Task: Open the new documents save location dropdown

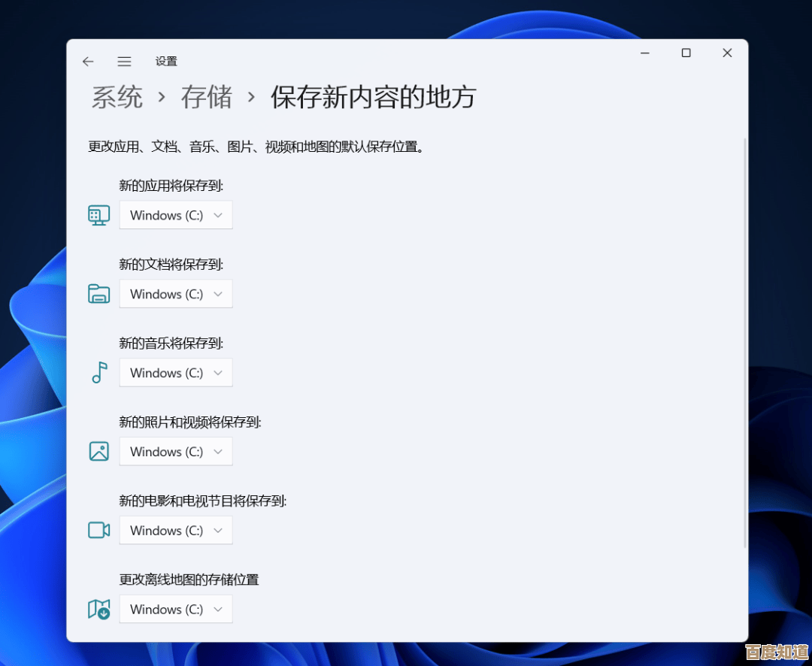Action: point(176,294)
